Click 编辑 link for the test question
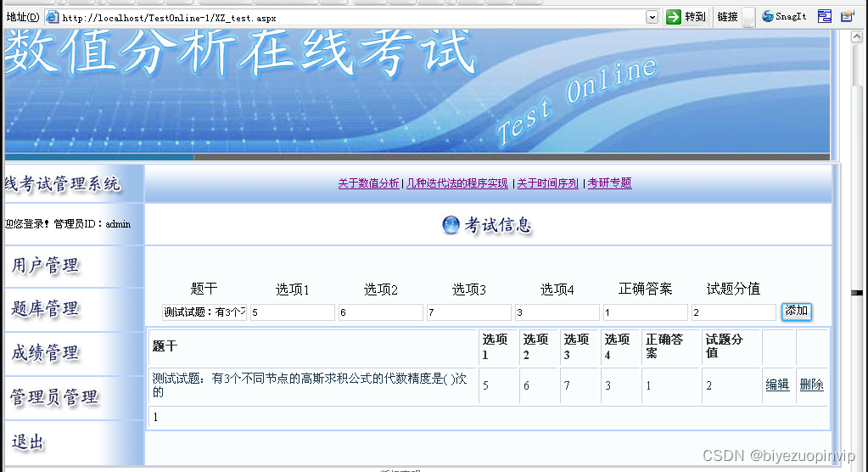This screenshot has width=868, height=472. tap(777, 385)
